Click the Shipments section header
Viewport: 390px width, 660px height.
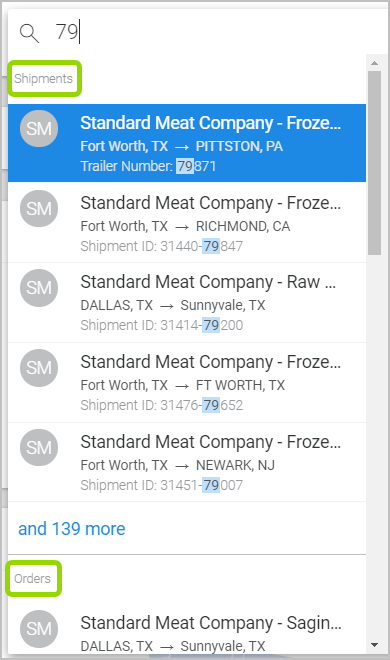click(43, 78)
